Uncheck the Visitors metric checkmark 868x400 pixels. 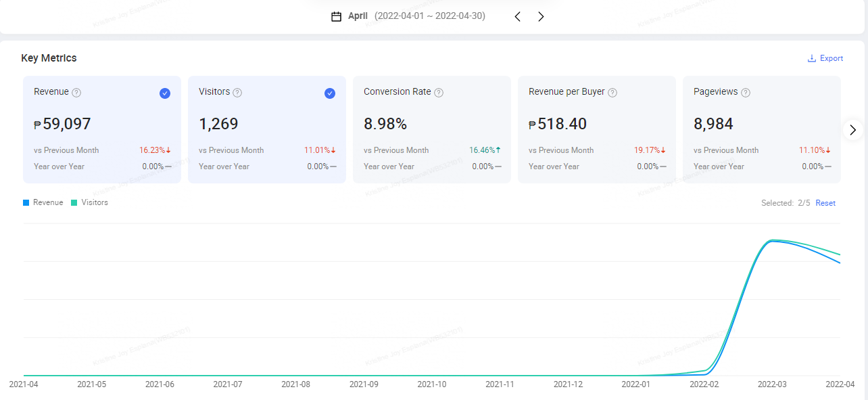330,93
